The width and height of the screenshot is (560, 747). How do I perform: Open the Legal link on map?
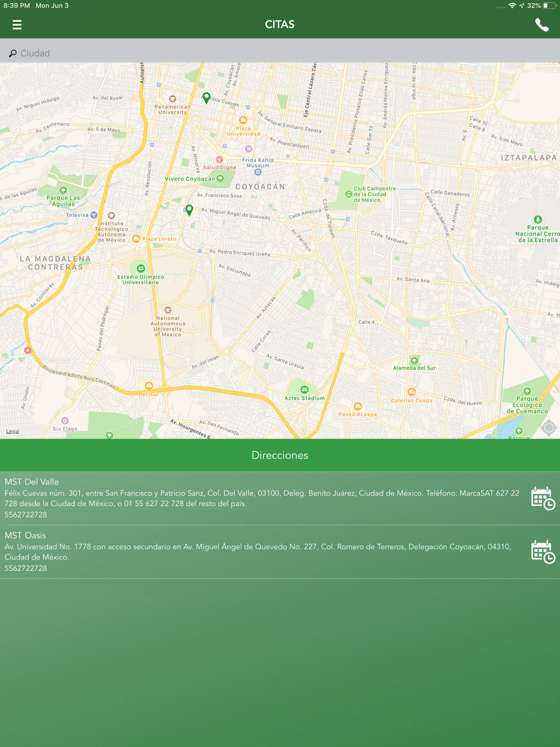click(12, 431)
